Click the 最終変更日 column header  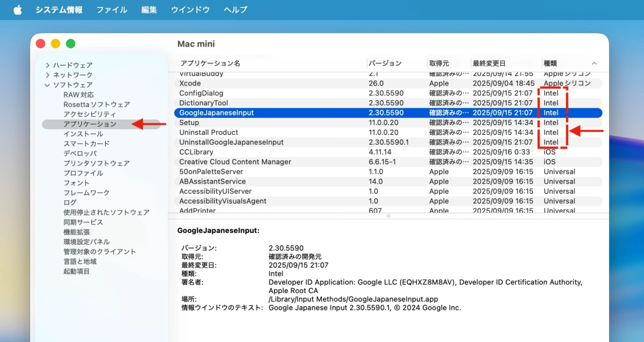[489, 63]
